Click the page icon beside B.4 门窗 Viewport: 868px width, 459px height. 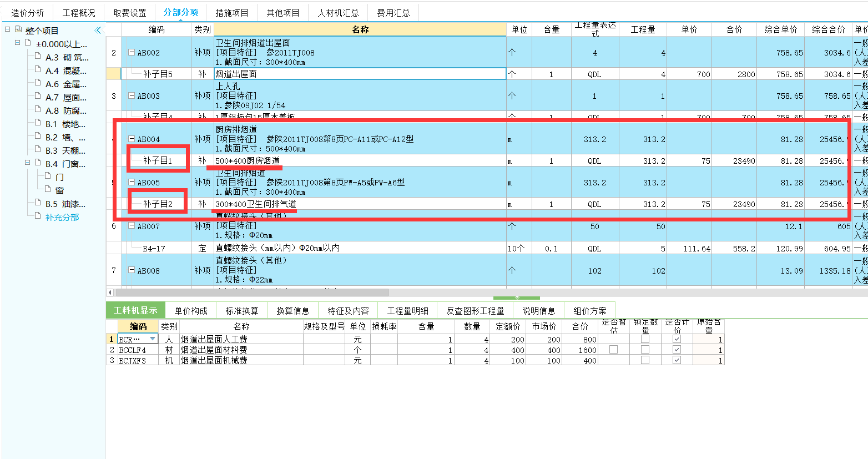pos(38,163)
